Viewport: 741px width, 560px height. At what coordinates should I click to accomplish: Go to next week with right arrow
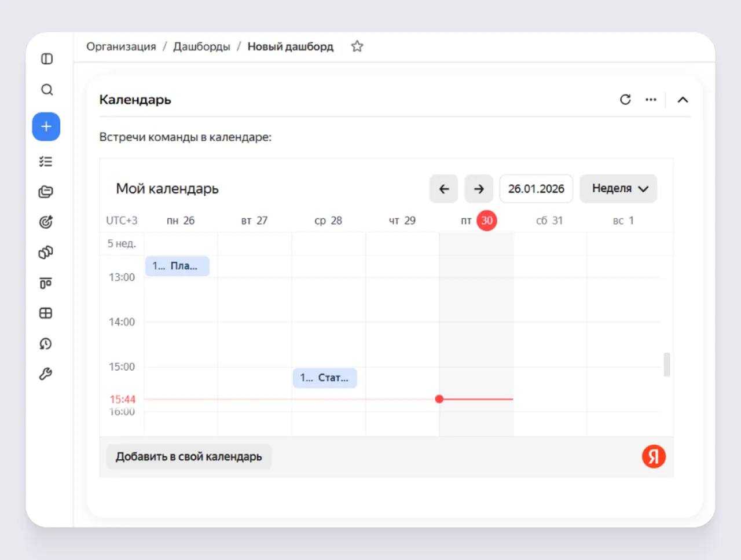point(479,189)
